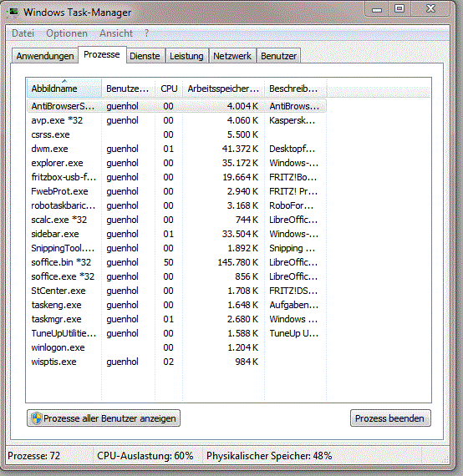
Task: Click the RoboFor... description cell
Action: point(292,205)
